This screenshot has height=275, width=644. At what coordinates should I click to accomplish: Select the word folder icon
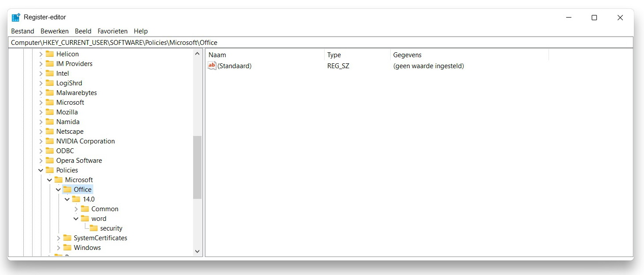tap(85, 219)
